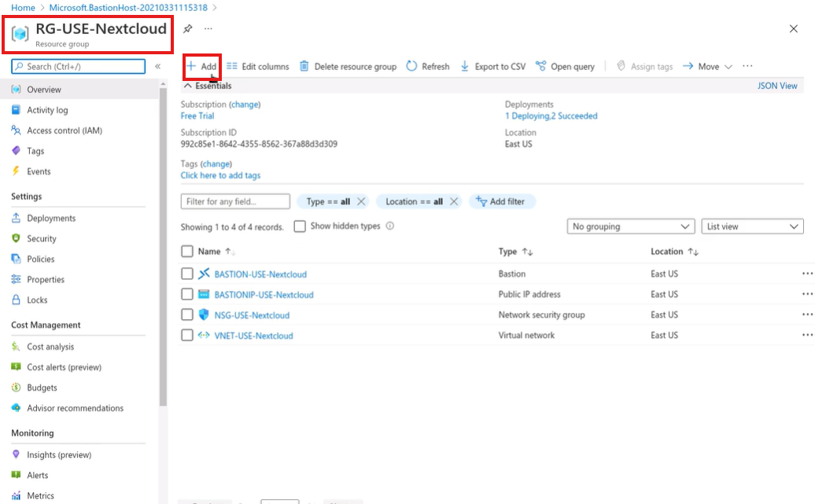Viewport: 815px width, 504px height.
Task: Focus the Filter for any field box
Action: 235,201
